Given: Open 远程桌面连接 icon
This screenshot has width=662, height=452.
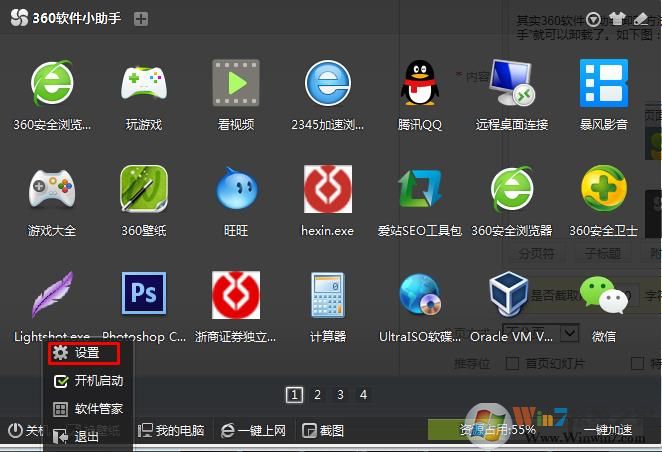Looking at the screenshot, I should [x=512, y=83].
